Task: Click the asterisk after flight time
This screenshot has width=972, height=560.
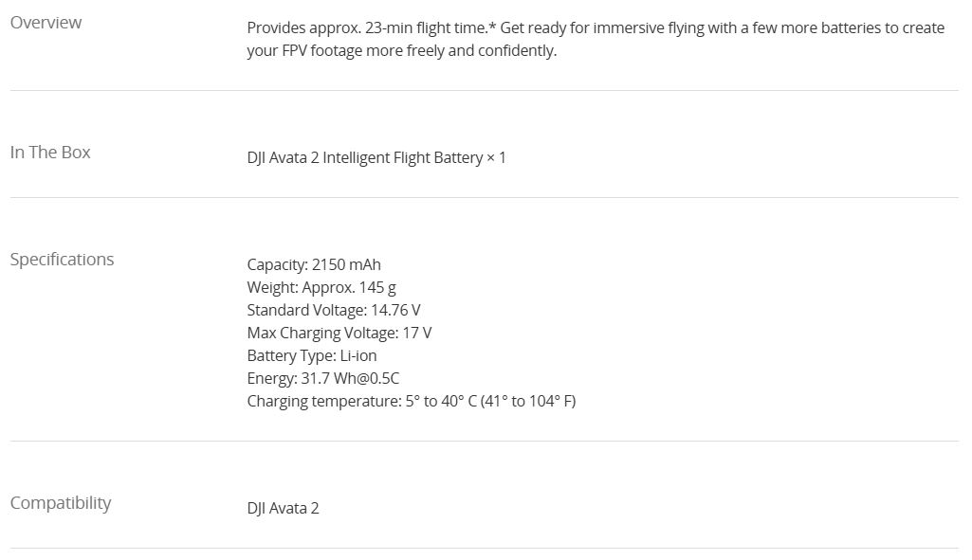Action: point(493,27)
